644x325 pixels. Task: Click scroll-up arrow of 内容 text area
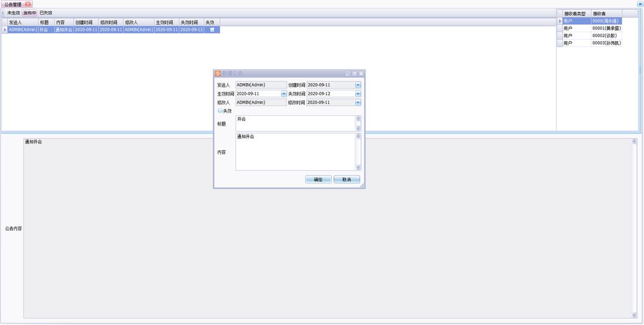(x=358, y=136)
